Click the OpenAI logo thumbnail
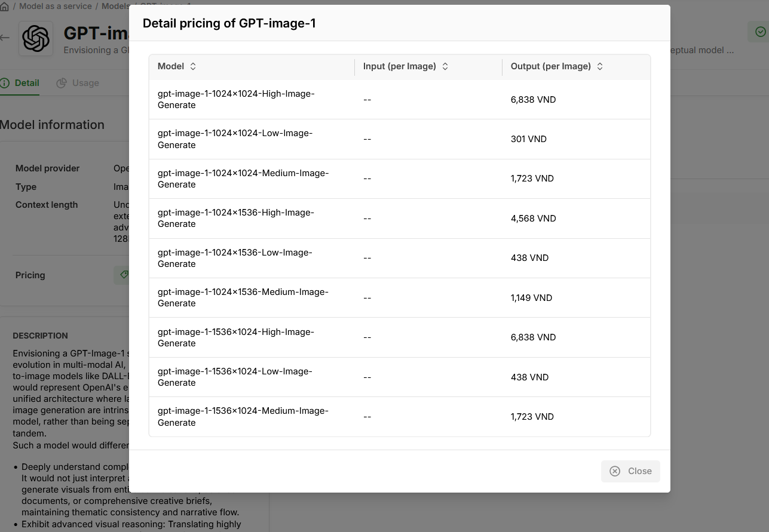Image resolution: width=769 pixels, height=532 pixels. click(36, 39)
